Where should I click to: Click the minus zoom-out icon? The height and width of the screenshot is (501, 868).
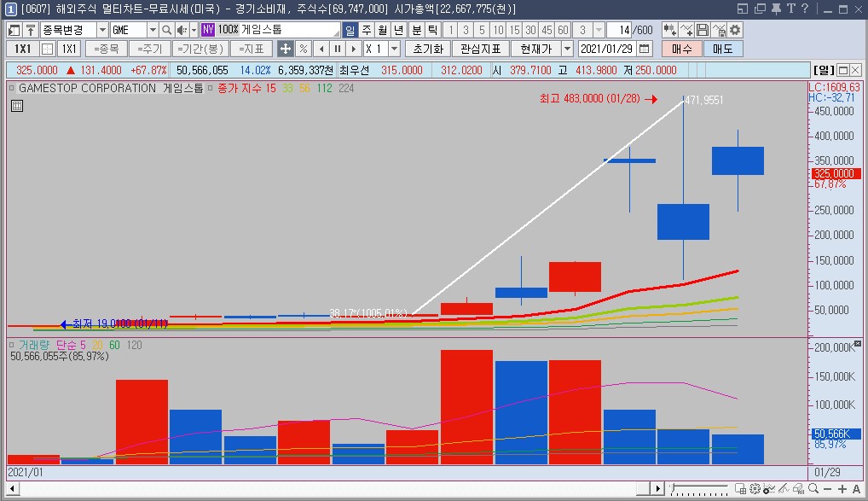point(828,489)
